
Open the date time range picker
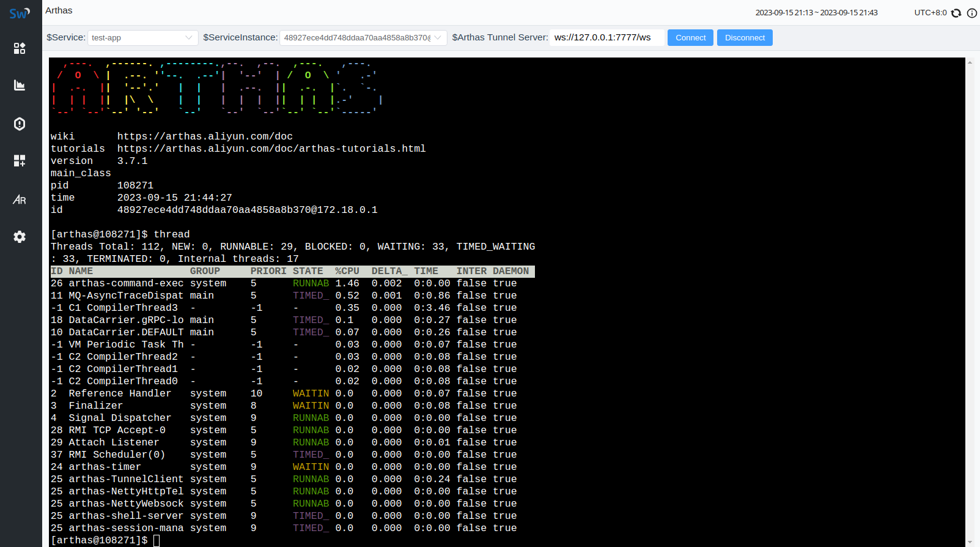coord(816,13)
